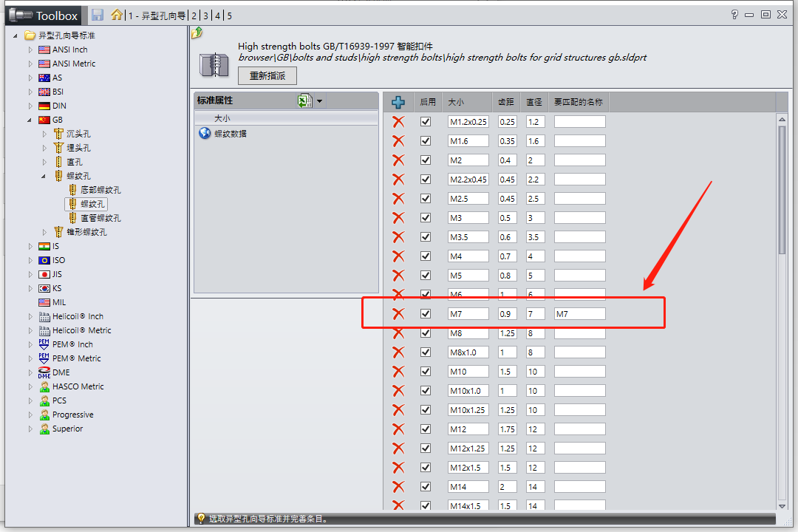The image size is (798, 532).
Task: Delete the M7 row using red X
Action: coord(398,314)
